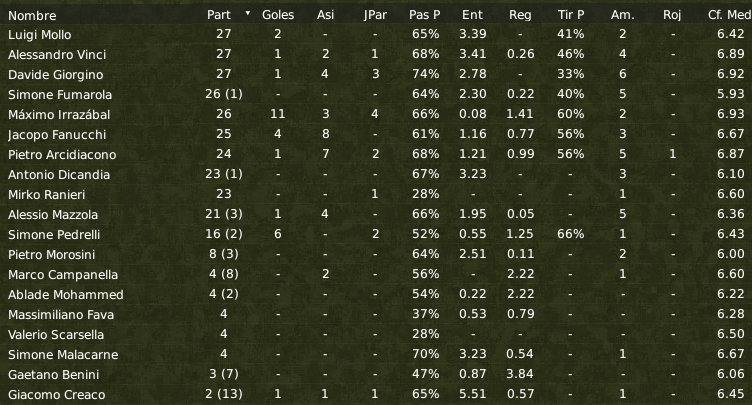
Task: Click the Pas P column header
Action: tap(424, 15)
